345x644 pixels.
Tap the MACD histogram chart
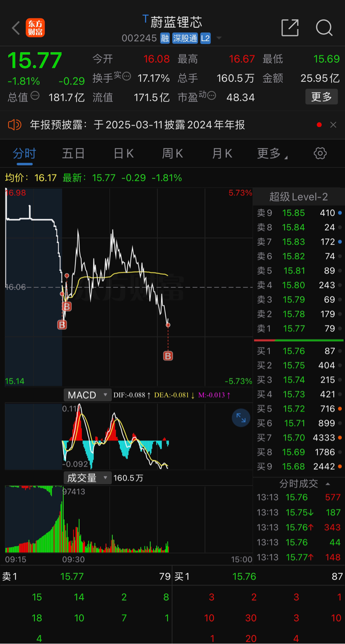(128, 436)
